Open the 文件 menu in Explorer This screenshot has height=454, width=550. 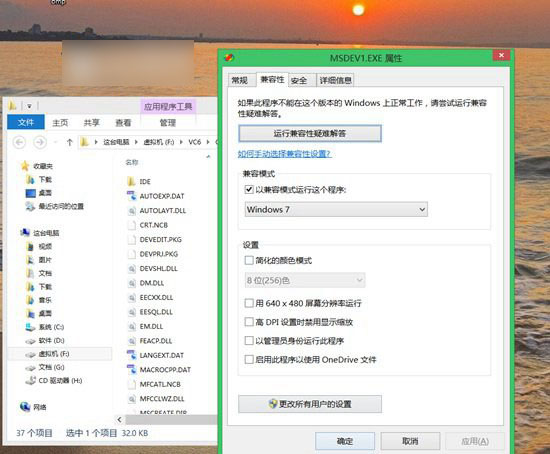click(26, 122)
